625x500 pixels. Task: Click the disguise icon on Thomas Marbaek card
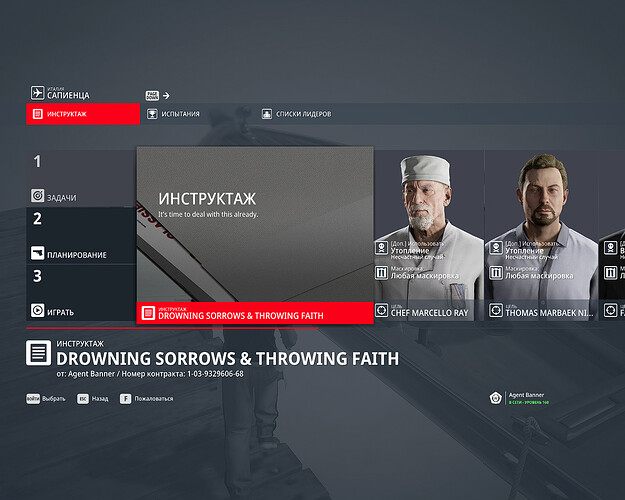(496, 273)
